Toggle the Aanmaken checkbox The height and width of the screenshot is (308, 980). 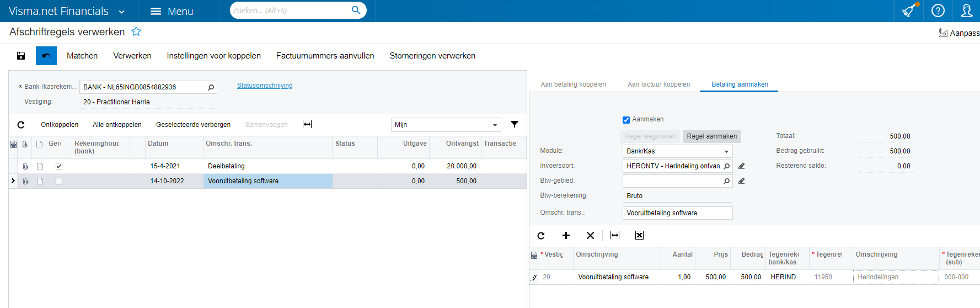626,120
